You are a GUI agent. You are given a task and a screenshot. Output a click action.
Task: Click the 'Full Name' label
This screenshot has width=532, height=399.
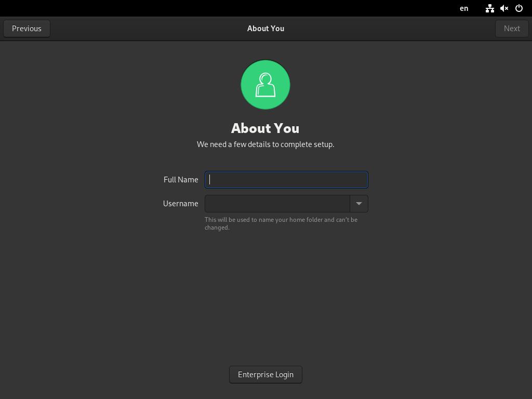(x=181, y=180)
